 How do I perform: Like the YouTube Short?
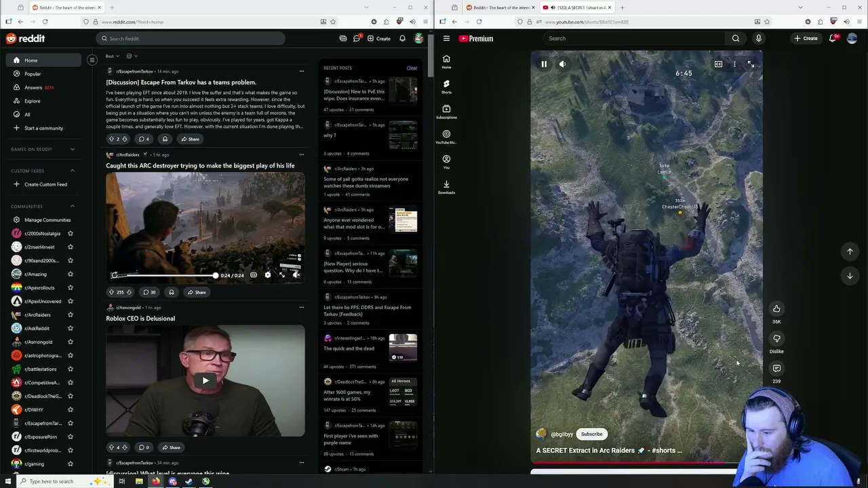coord(776,309)
